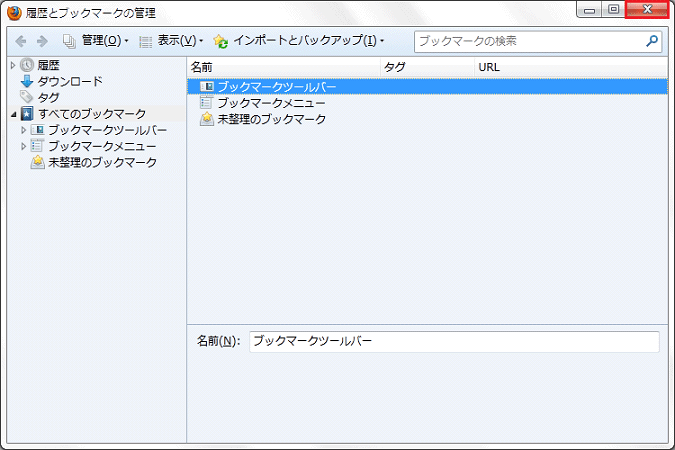Select the ダウンロード arrow icon in sidebar
The width and height of the screenshot is (675, 450).
pos(27,81)
